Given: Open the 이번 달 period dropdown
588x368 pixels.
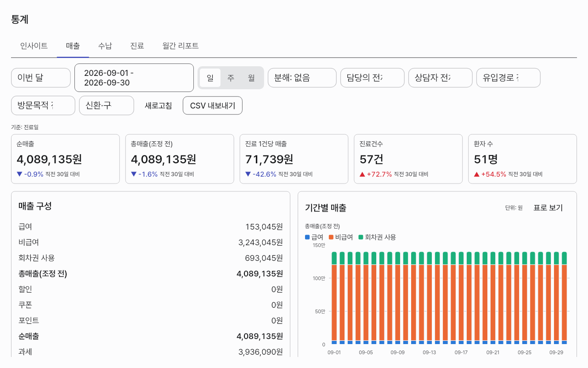Looking at the screenshot, I should [41, 78].
